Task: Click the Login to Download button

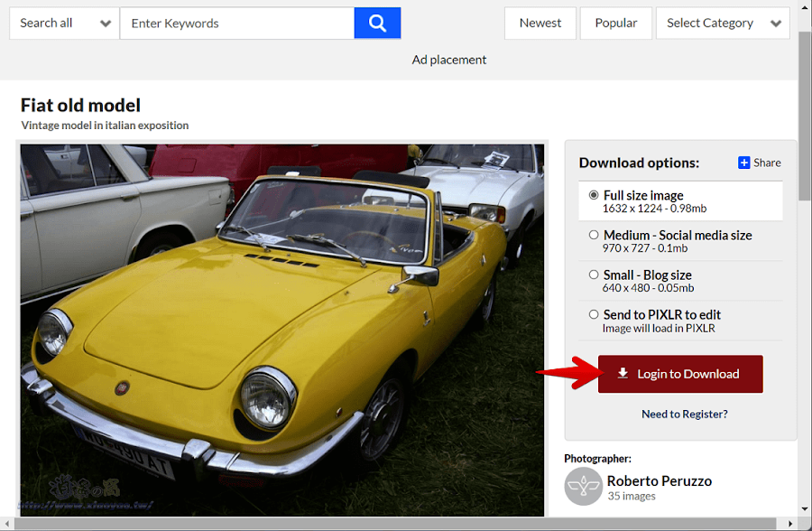Action: pyautogui.click(x=680, y=374)
